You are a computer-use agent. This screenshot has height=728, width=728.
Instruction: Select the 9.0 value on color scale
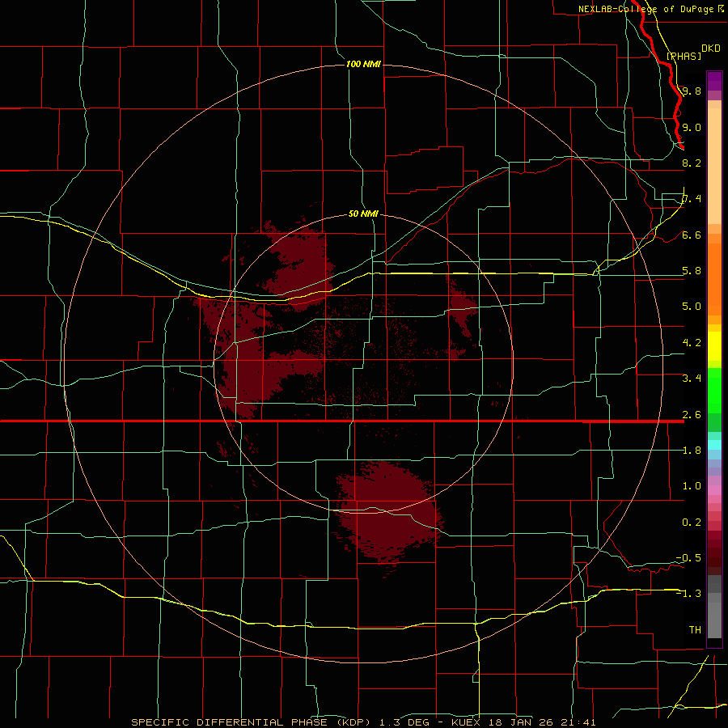pos(692,127)
